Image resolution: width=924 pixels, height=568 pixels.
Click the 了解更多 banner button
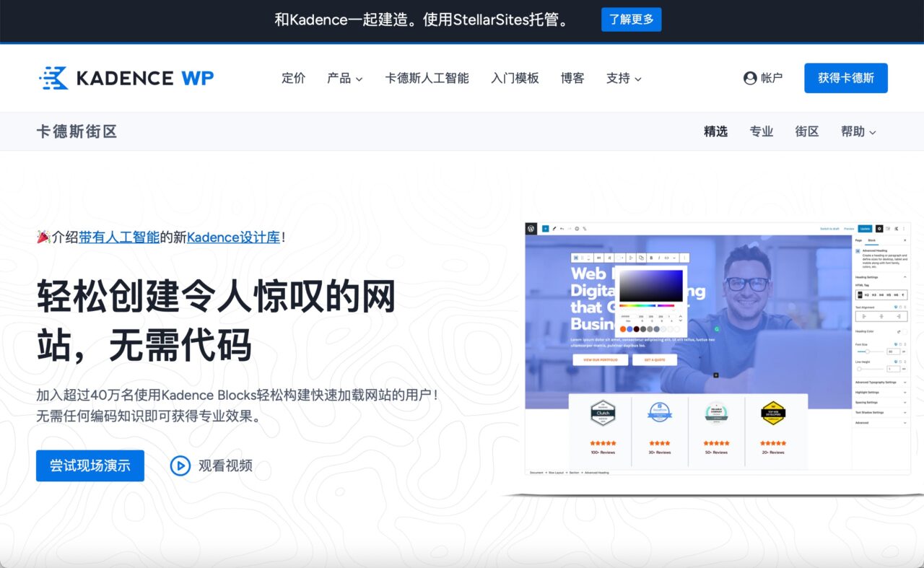(632, 19)
